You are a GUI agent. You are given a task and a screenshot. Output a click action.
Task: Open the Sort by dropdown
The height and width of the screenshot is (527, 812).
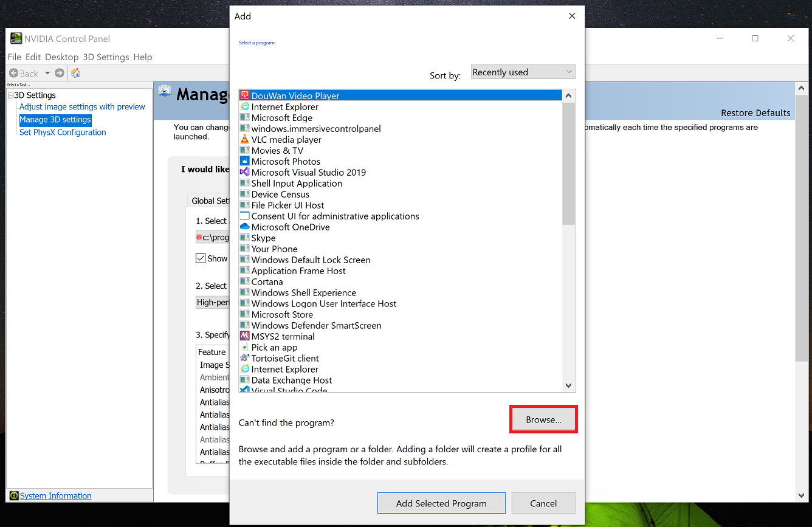[523, 72]
